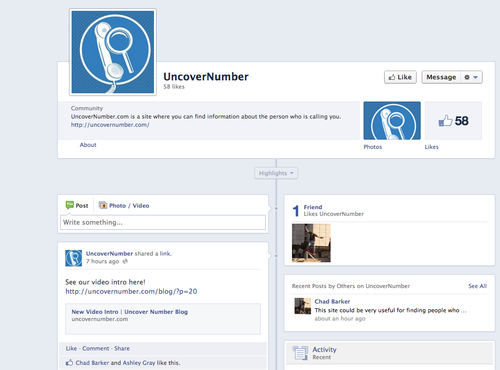
Task: Click the Photo / Video camera icon
Action: [103, 205]
